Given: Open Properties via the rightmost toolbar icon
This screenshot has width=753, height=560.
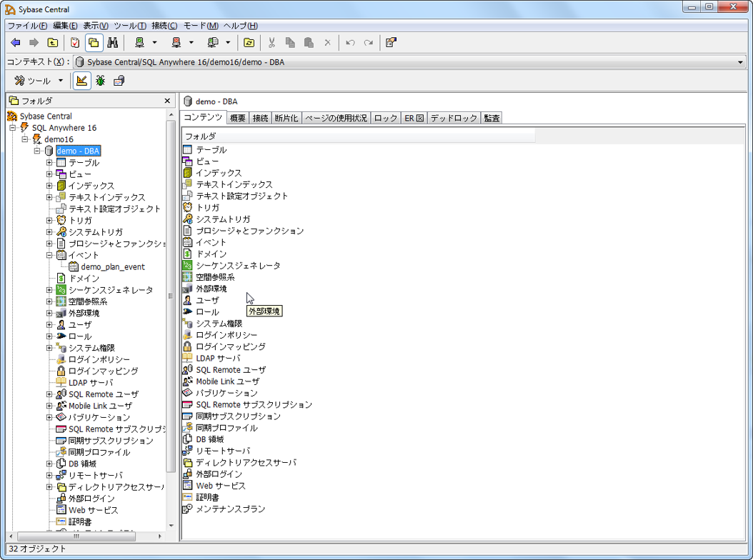Looking at the screenshot, I should [x=390, y=42].
